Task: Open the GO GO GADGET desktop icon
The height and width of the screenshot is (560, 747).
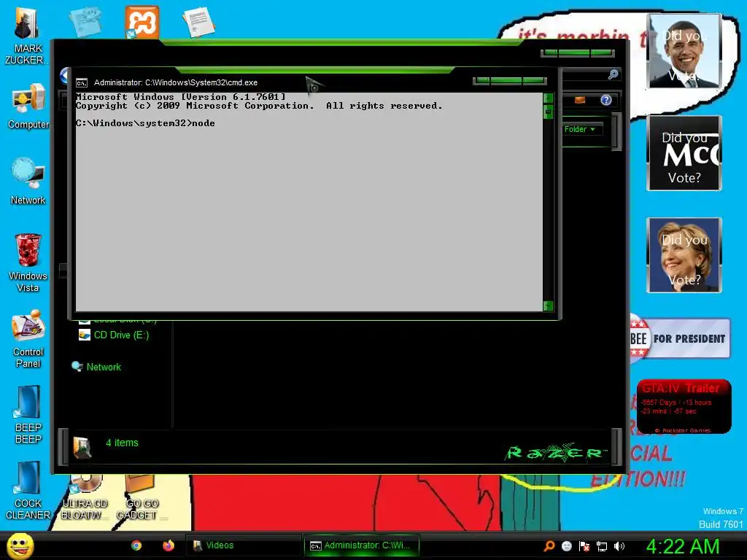Action: coord(142,497)
